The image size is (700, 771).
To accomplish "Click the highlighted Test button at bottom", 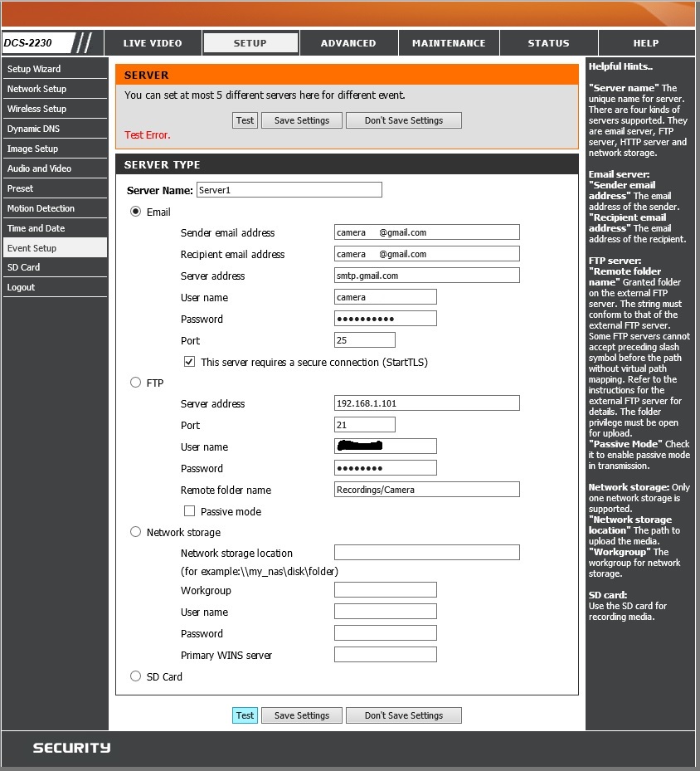I will [245, 715].
